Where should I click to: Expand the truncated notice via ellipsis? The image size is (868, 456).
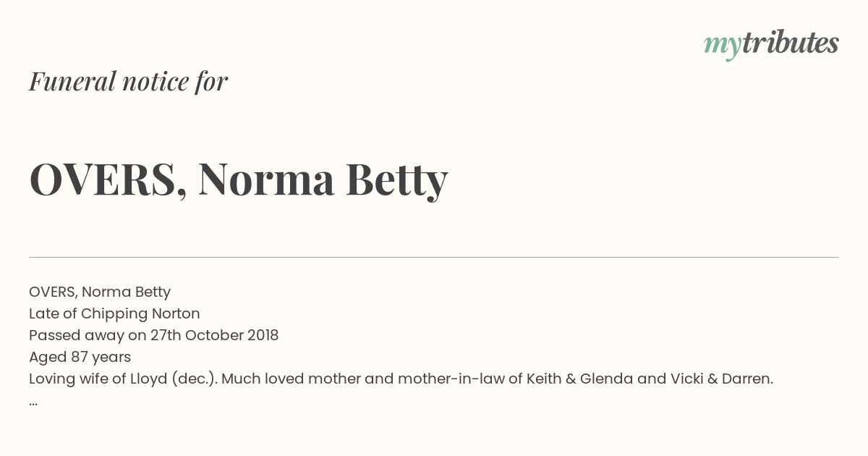tap(33, 403)
